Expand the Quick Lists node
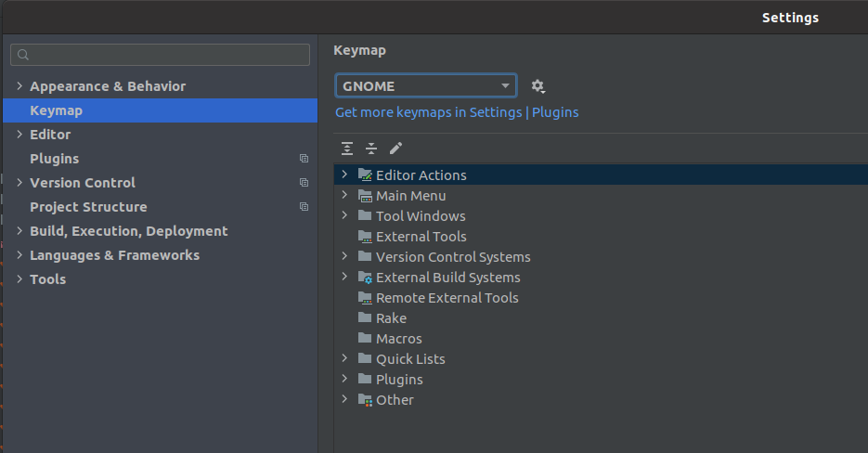The width and height of the screenshot is (868, 453). pyautogui.click(x=344, y=359)
